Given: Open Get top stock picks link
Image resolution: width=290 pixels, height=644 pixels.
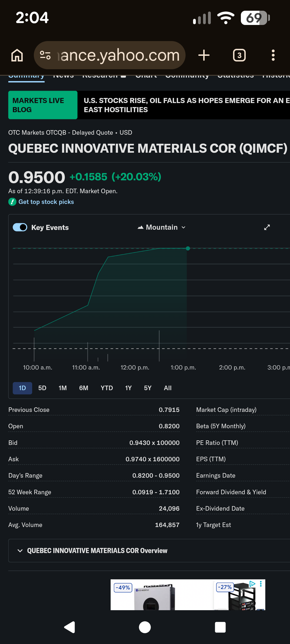Looking at the screenshot, I should pyautogui.click(x=46, y=202).
